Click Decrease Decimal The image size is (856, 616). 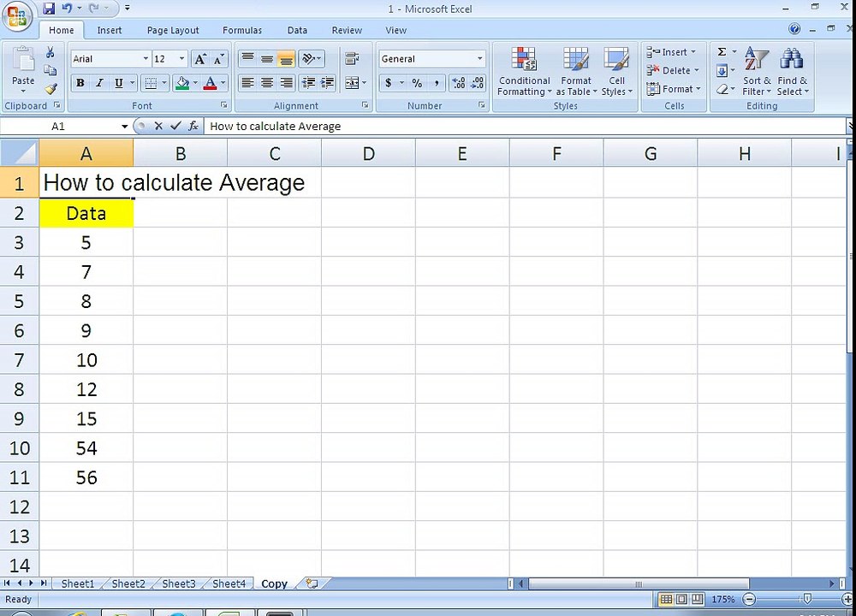(477, 83)
